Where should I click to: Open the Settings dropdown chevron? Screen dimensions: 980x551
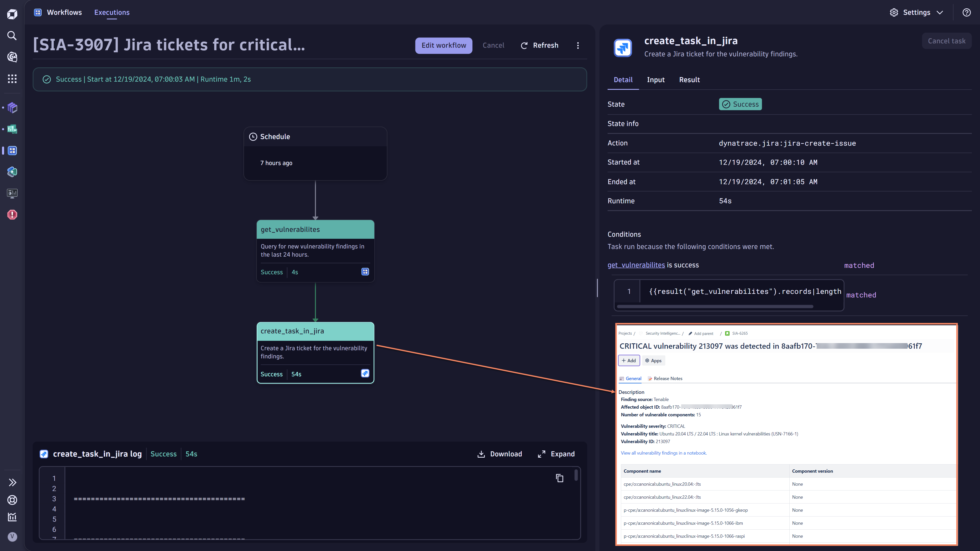(940, 12)
